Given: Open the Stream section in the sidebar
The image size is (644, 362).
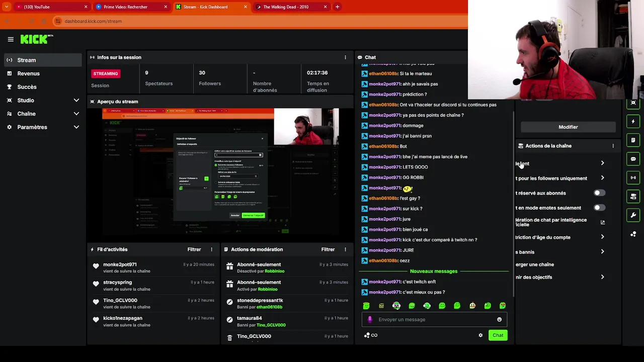Looking at the screenshot, I should (43, 60).
